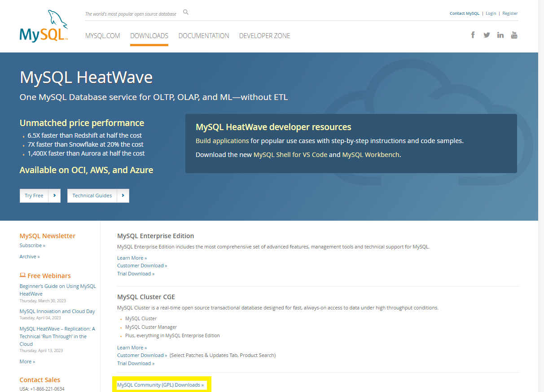The width and height of the screenshot is (544, 392).
Task: Click the 1,400X faster than Aurora bullet
Action: pos(86,153)
